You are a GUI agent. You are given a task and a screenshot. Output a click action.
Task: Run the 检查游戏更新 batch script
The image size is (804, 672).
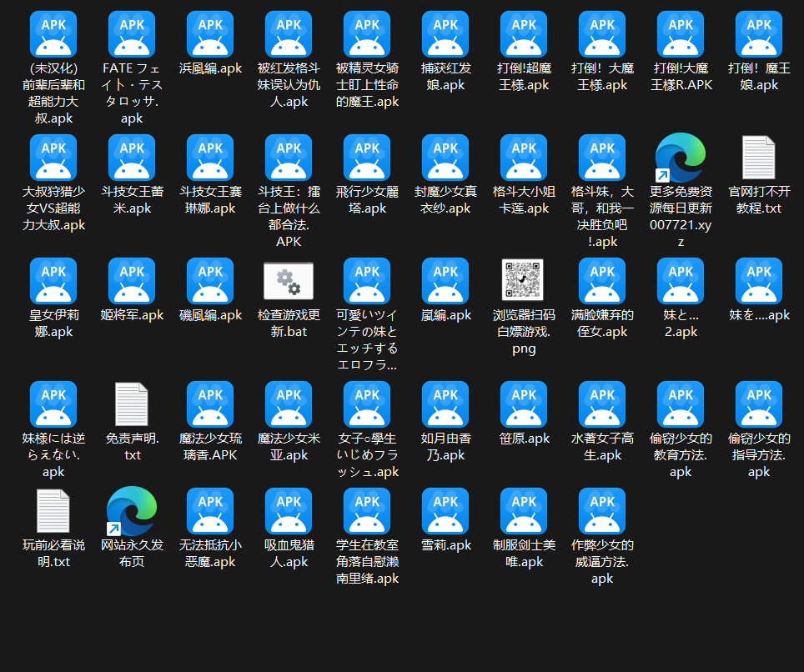point(288,281)
